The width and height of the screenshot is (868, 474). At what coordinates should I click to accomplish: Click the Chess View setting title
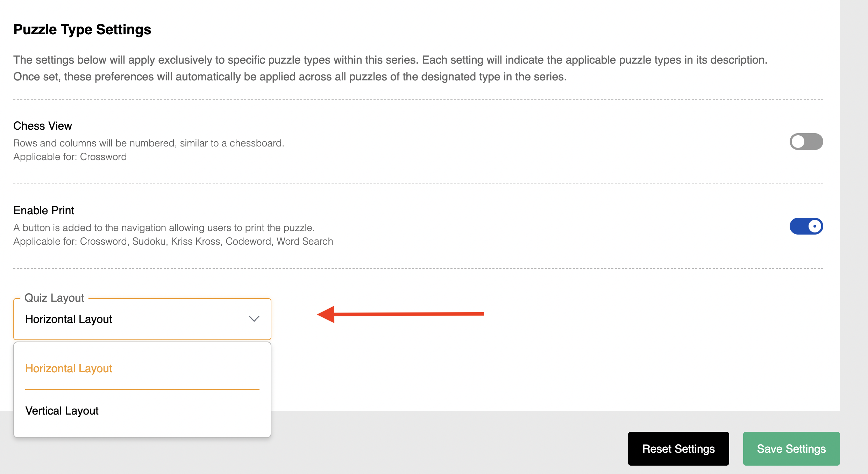coord(43,126)
